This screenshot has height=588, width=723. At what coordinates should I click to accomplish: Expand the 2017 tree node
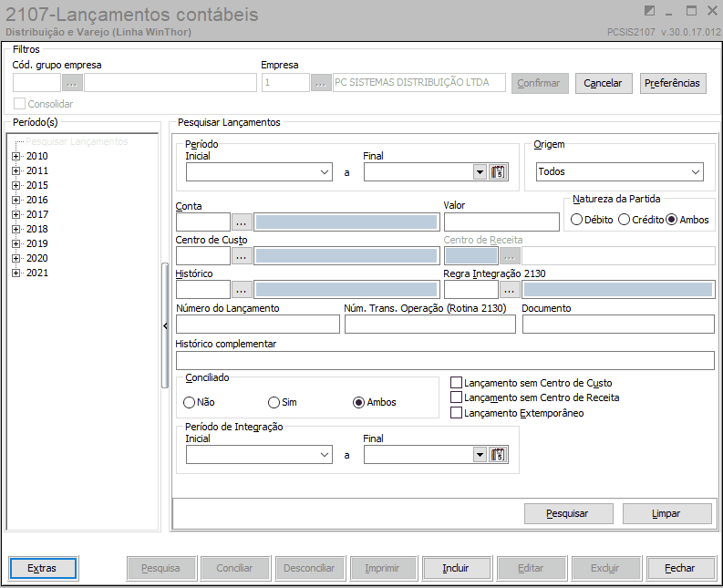tap(16, 214)
